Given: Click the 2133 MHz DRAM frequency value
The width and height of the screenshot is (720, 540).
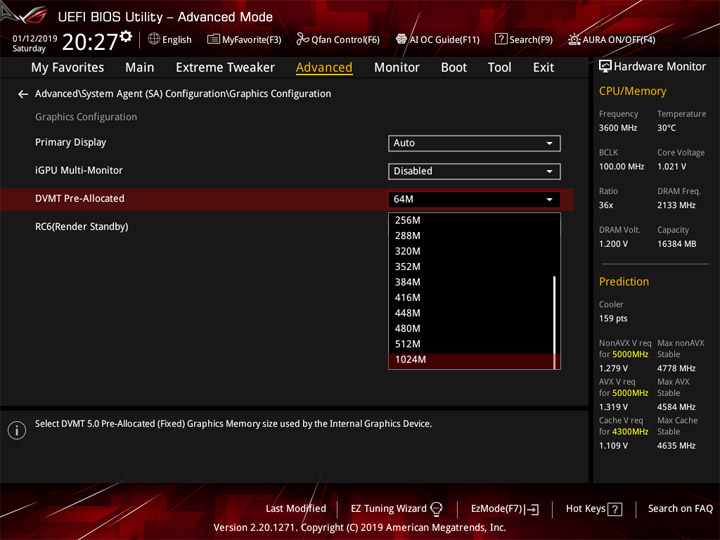Looking at the screenshot, I should [676, 205].
